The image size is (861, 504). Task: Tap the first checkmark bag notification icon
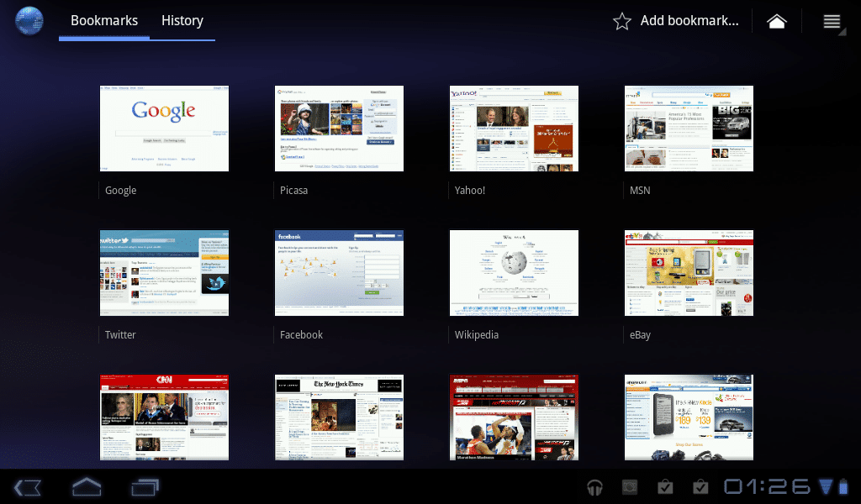coord(665,487)
